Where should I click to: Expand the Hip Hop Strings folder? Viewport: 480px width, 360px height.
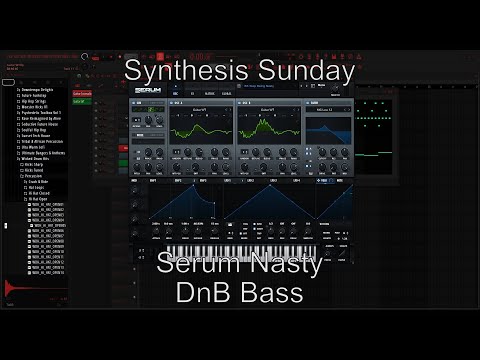(31, 101)
